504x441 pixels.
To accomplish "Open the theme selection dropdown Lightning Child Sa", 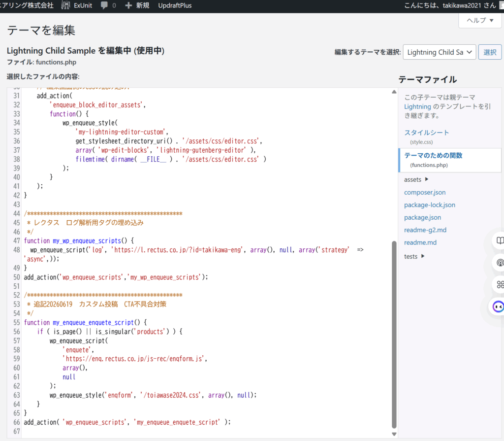I will [x=440, y=52].
